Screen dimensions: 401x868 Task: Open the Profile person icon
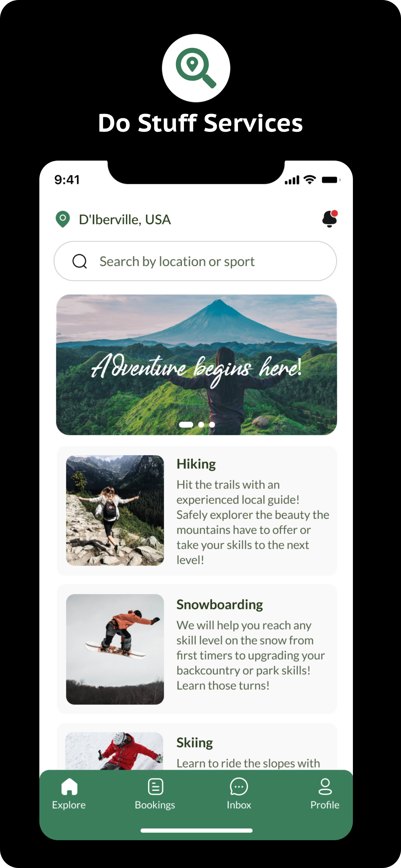325,786
